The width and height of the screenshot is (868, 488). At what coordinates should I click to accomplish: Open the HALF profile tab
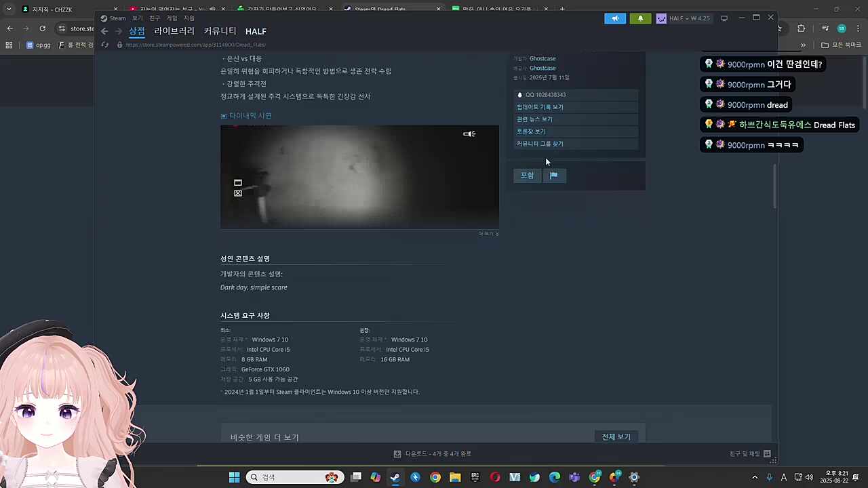256,31
